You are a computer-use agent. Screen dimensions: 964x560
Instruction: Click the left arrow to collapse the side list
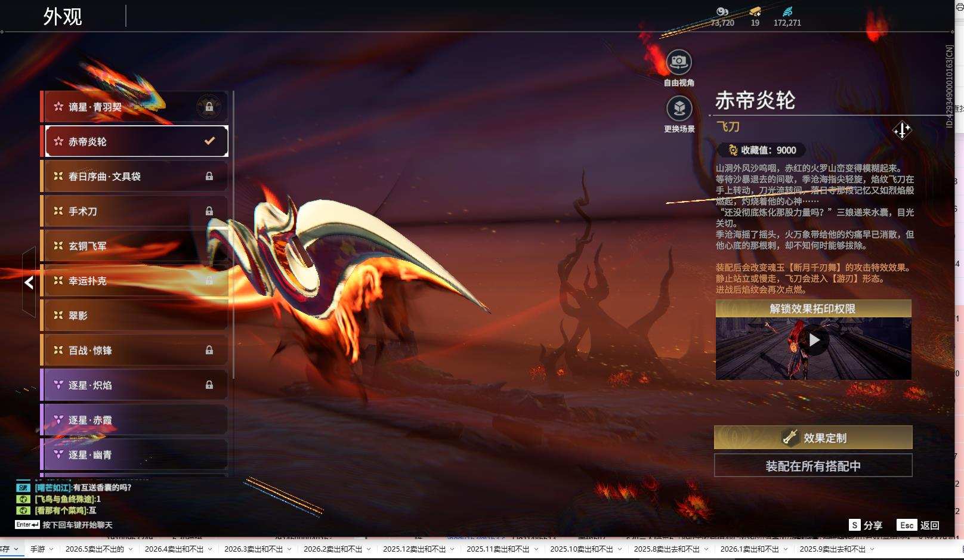(29, 283)
